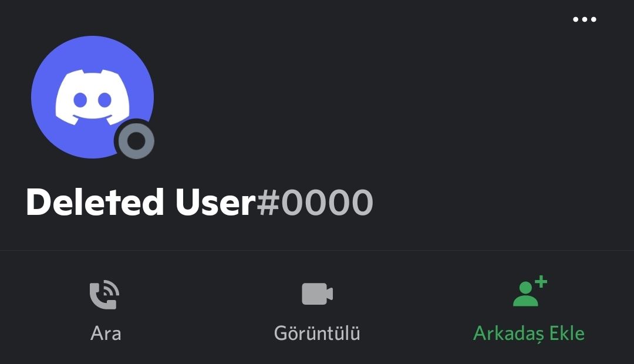The width and height of the screenshot is (634, 364).
Task: Click the green plus sign on person icon
Action: point(541,281)
